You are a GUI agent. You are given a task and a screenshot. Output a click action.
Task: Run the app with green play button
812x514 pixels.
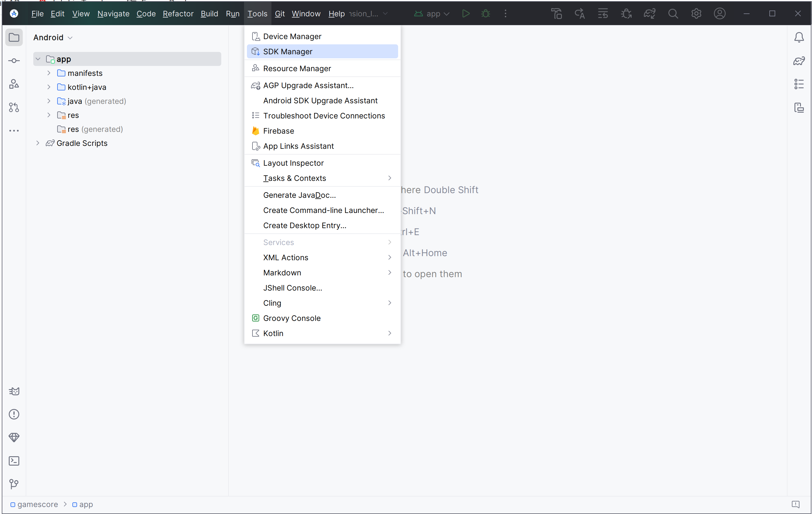pyautogui.click(x=466, y=13)
